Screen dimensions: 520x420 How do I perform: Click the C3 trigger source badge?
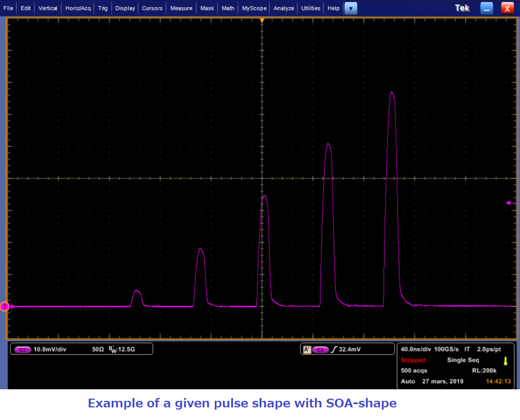321,349
